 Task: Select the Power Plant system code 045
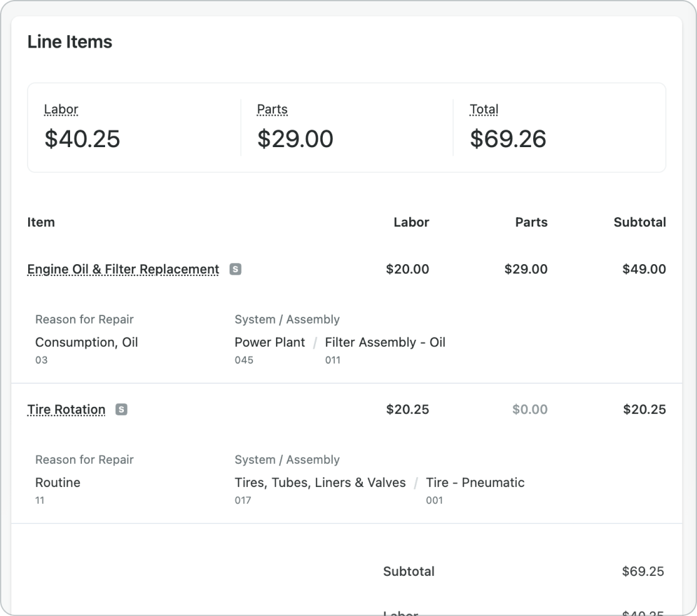(270, 342)
